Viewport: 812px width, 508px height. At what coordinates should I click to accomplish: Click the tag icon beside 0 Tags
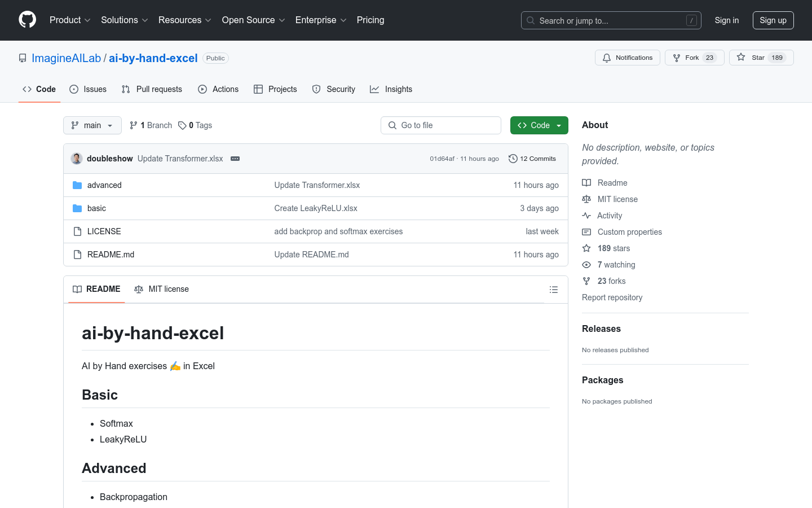tap(182, 125)
